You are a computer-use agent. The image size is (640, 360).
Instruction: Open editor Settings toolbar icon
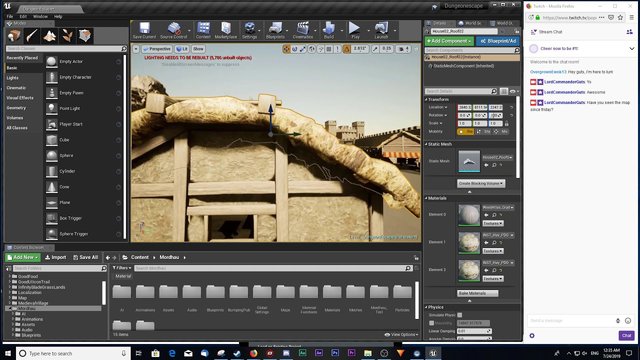(249, 30)
